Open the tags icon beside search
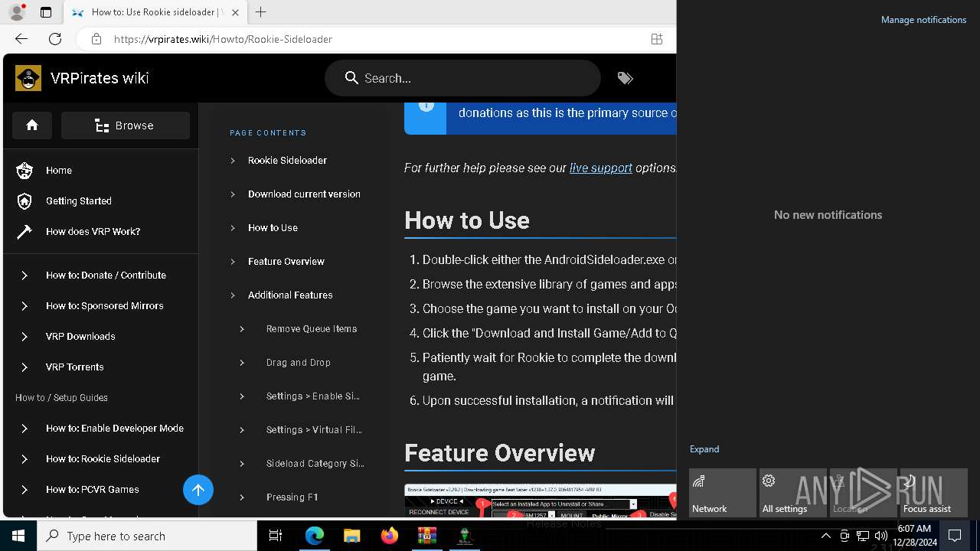 (x=626, y=78)
